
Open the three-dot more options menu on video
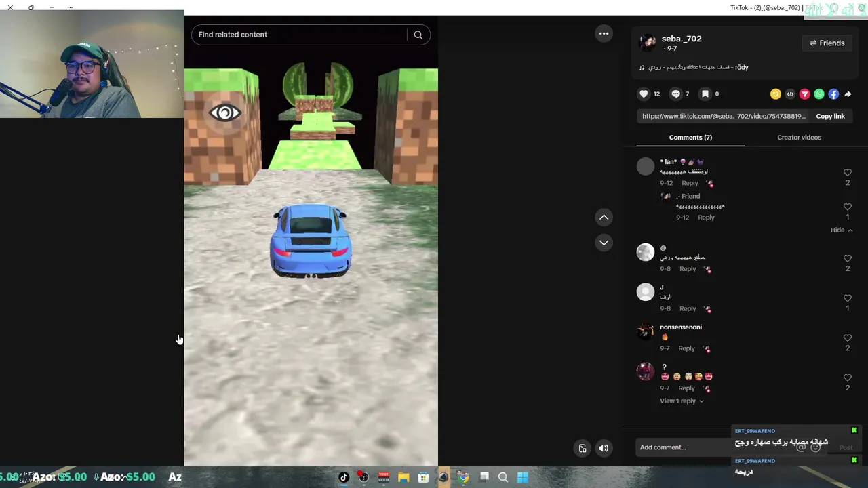pyautogui.click(x=604, y=33)
